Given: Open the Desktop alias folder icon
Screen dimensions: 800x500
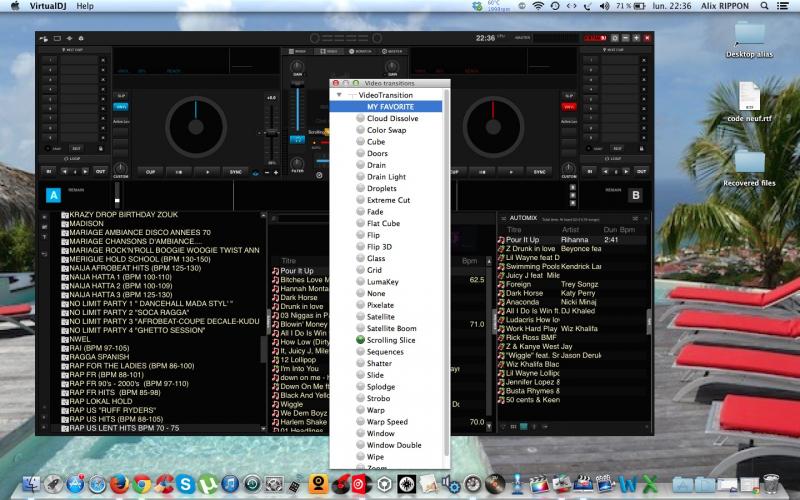Looking at the screenshot, I should (x=749, y=34).
